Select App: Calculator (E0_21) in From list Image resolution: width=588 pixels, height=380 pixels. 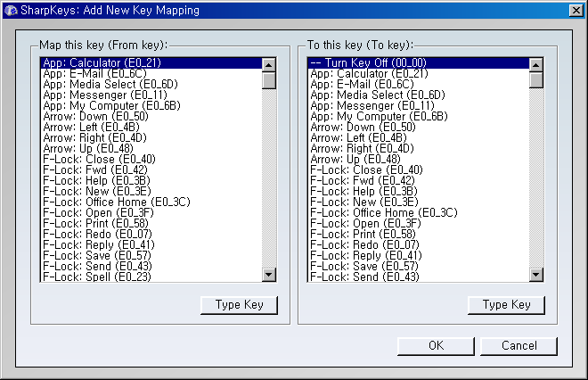pyautogui.click(x=151, y=62)
